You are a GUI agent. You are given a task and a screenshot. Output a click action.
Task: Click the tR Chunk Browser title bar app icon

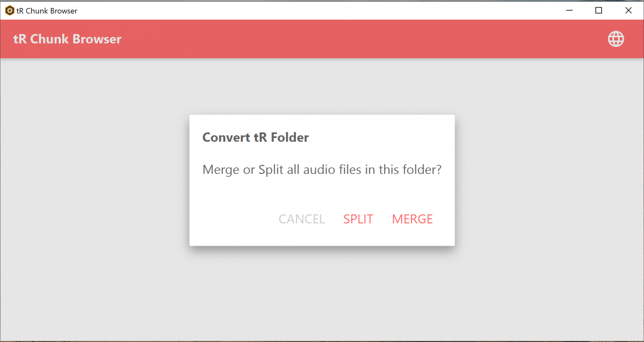pos(9,10)
